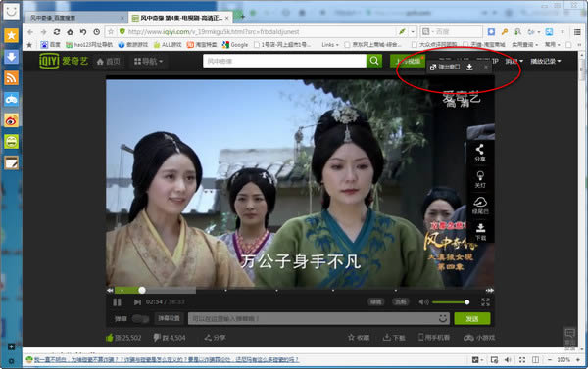Click the share icon on video sidebar
The width and height of the screenshot is (588, 369).
pyautogui.click(x=480, y=153)
